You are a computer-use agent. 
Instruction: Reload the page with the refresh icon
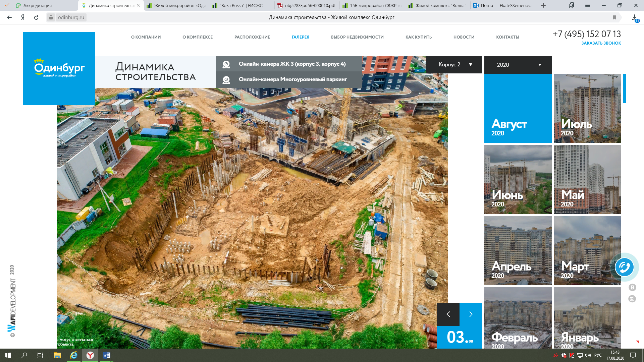tap(36, 17)
